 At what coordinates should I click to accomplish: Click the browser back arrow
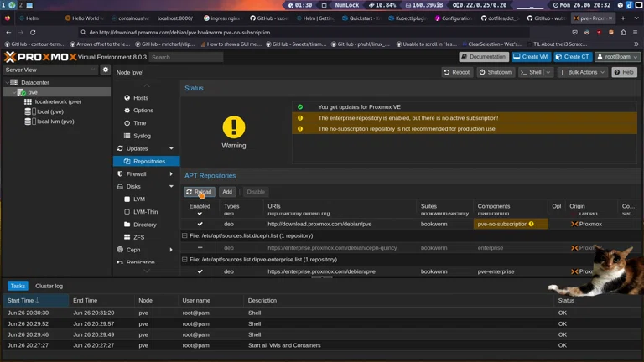8,32
